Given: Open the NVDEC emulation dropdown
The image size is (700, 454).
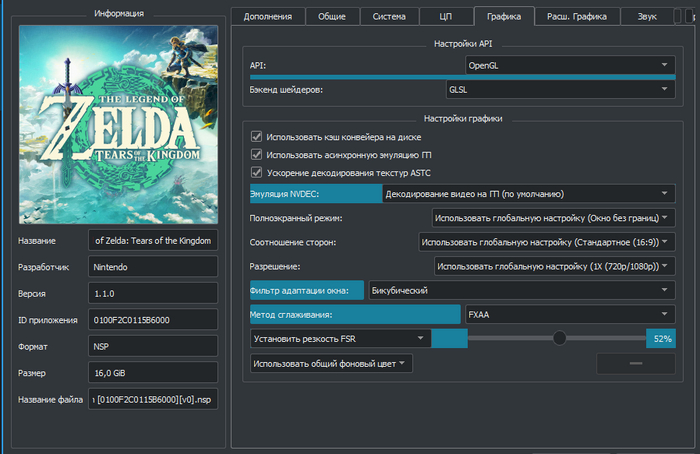Looking at the screenshot, I should (x=527, y=193).
